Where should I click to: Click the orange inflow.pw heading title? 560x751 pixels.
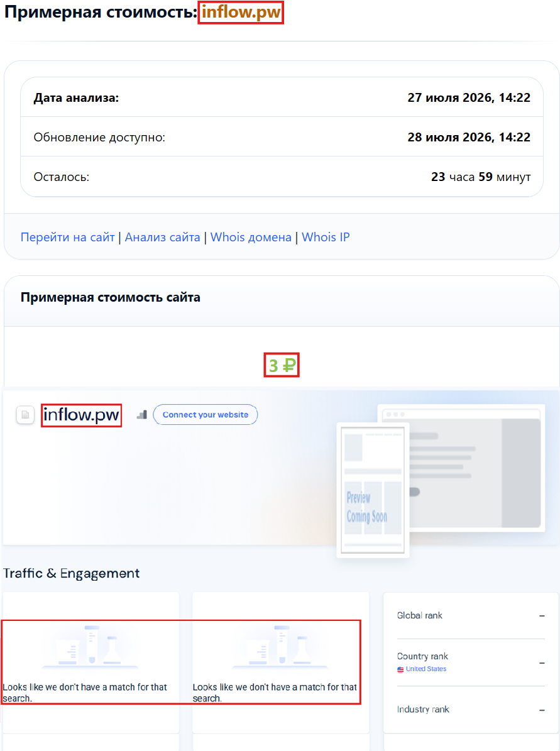pyautogui.click(x=241, y=13)
